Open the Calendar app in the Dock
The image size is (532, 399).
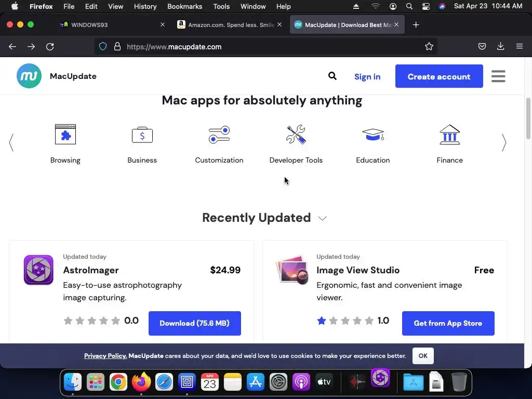(210, 382)
